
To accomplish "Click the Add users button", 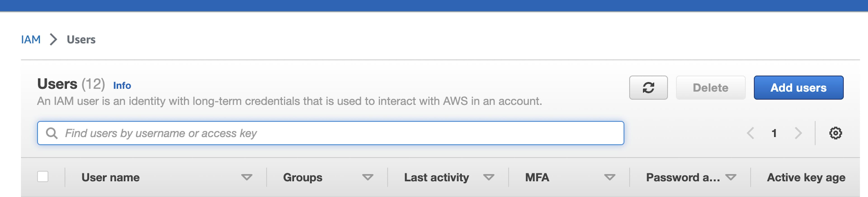I will click(798, 87).
